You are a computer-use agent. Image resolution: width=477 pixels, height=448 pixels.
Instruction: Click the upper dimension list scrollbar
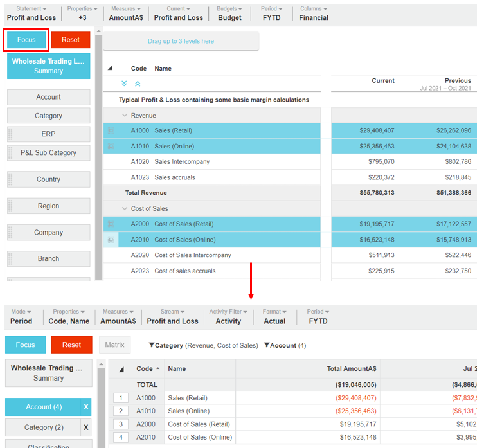(98, 154)
